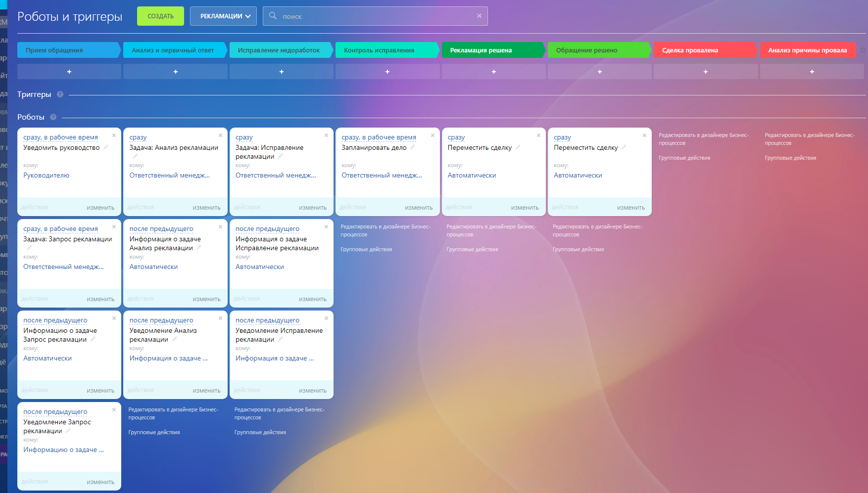Click изменить on the Уведомить руководство card

point(100,208)
